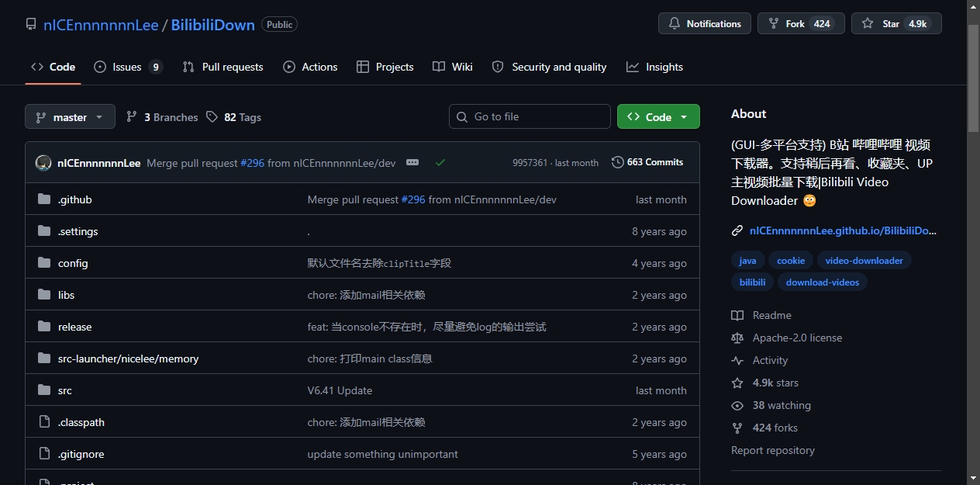Click the scrollbar down arrow

[x=974, y=477]
